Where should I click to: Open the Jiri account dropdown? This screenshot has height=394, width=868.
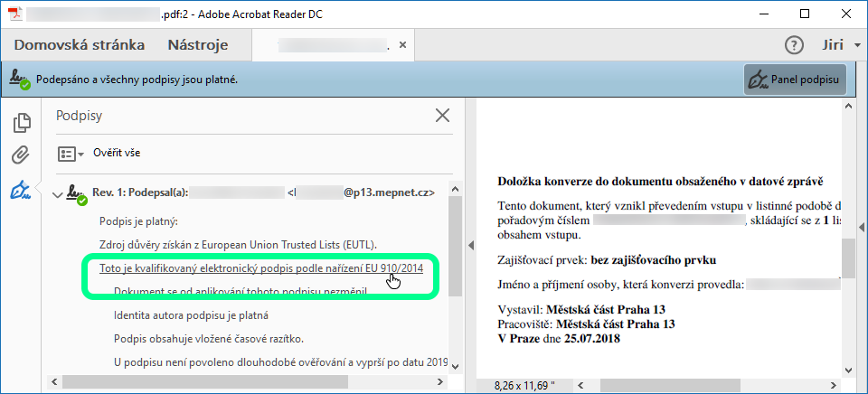(x=840, y=45)
